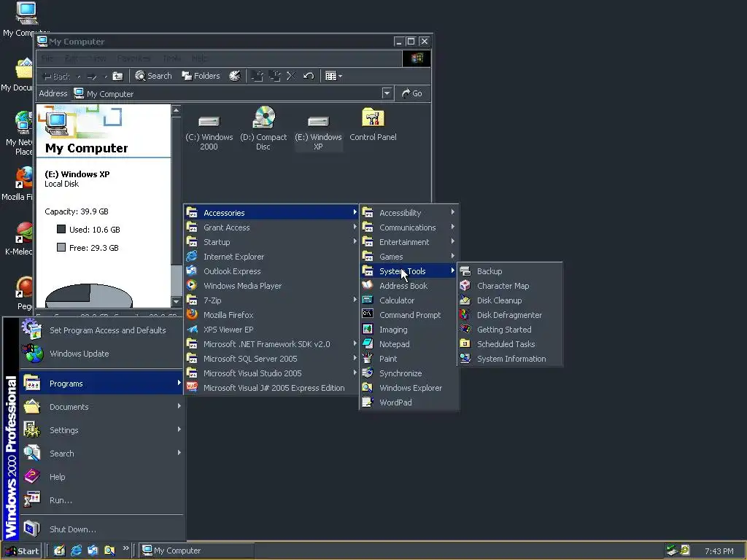This screenshot has height=560, width=747.
Task: Click the left pane scrollbar down arrow
Action: tap(176, 301)
